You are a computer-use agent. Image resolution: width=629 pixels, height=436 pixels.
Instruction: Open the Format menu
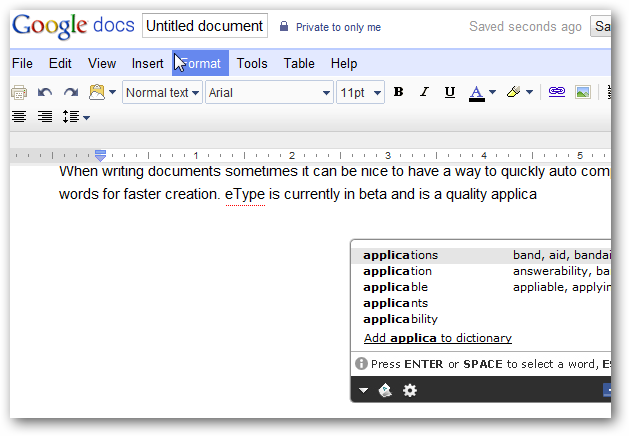click(x=200, y=63)
